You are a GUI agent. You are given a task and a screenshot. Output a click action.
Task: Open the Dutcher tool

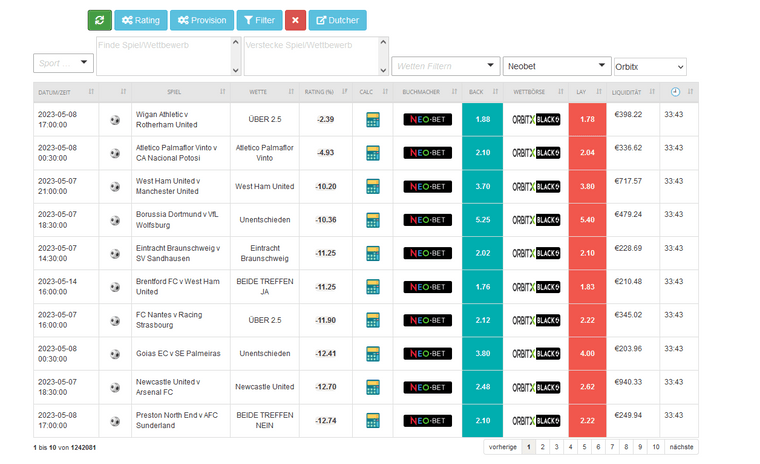coord(337,20)
